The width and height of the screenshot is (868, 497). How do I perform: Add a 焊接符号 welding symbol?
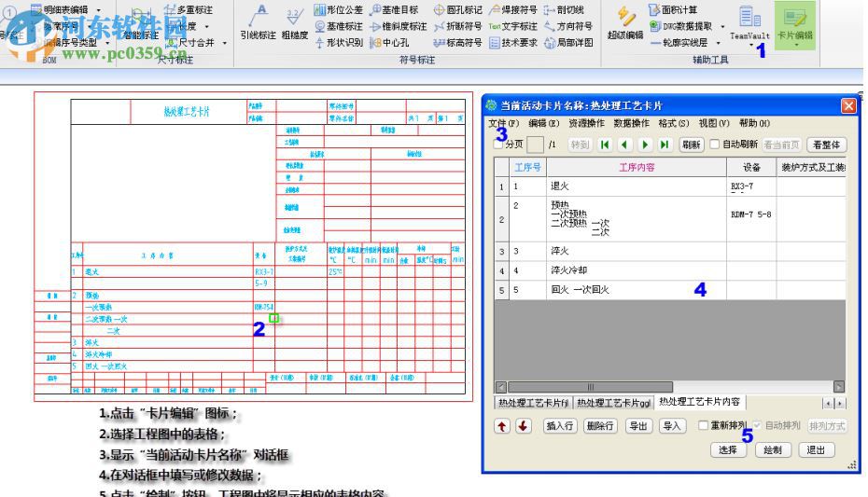[x=512, y=9]
